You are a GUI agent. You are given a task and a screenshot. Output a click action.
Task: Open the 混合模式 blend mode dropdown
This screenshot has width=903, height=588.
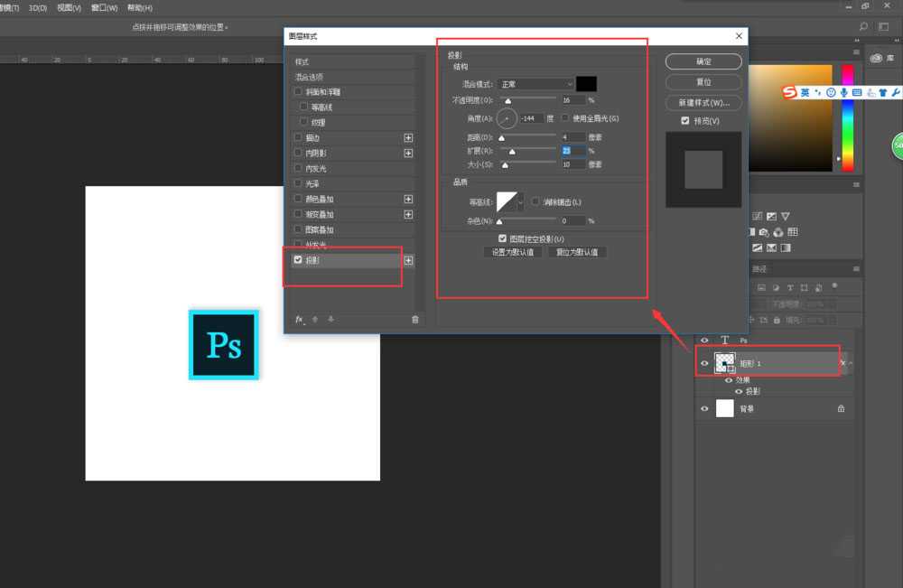click(536, 84)
